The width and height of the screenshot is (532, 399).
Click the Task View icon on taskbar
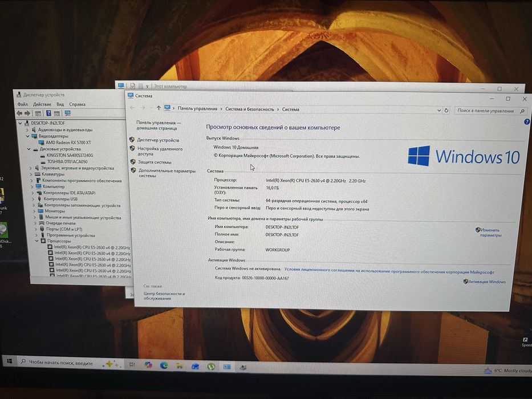coord(132,364)
